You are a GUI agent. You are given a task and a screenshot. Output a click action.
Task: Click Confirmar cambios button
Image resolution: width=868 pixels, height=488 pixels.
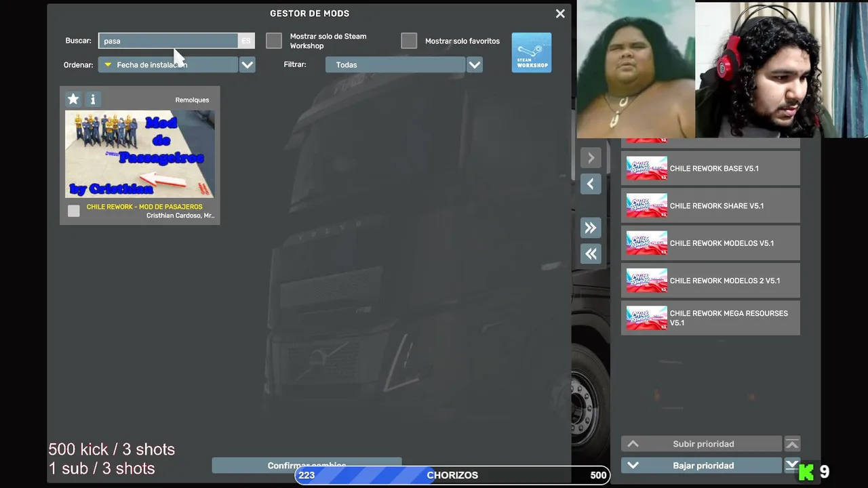coord(307,465)
